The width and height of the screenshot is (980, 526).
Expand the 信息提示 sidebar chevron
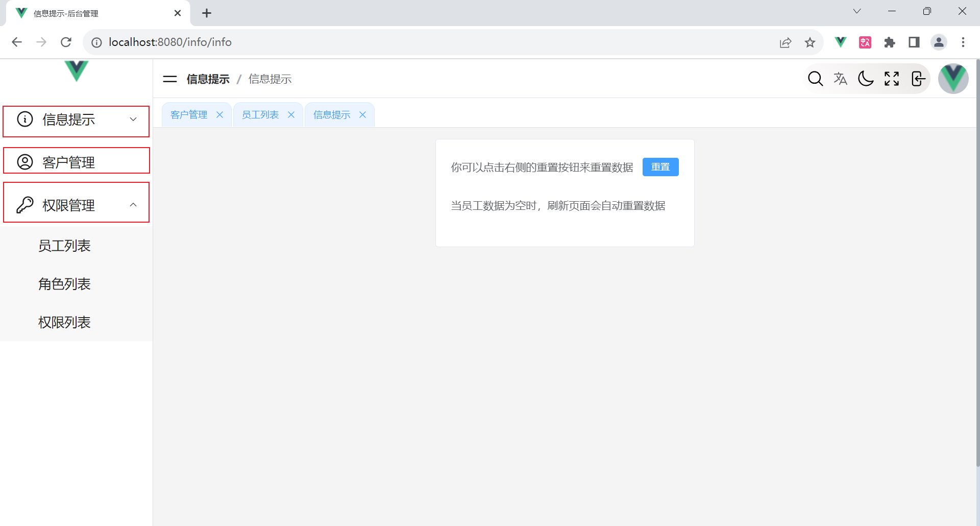(133, 119)
